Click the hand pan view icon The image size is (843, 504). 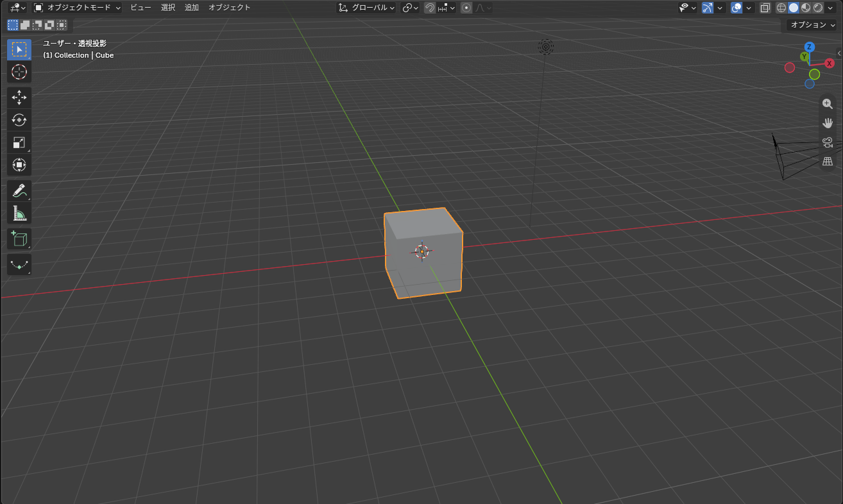(x=828, y=123)
